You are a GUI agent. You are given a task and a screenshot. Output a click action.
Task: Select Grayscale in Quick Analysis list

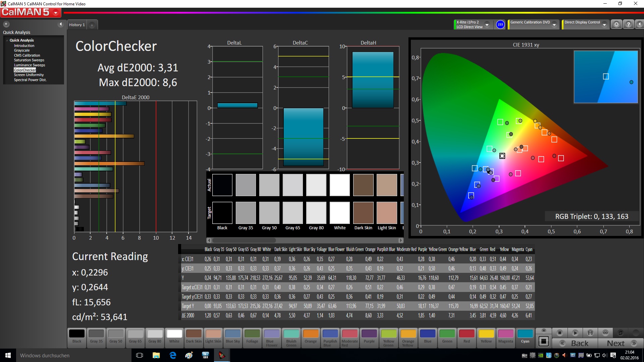click(x=22, y=50)
